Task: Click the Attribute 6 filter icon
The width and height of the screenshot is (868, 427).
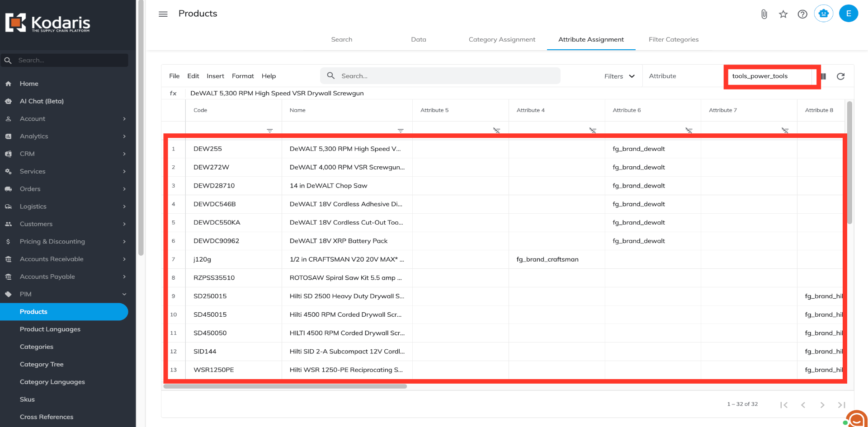Action: pyautogui.click(x=689, y=131)
